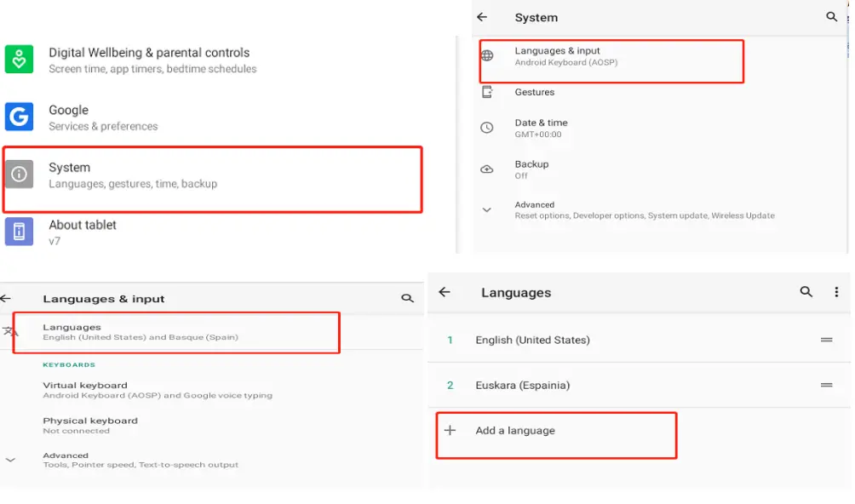855x504 pixels.
Task: Open the Languages screen three-dot overflow menu
Action: pos(836,292)
